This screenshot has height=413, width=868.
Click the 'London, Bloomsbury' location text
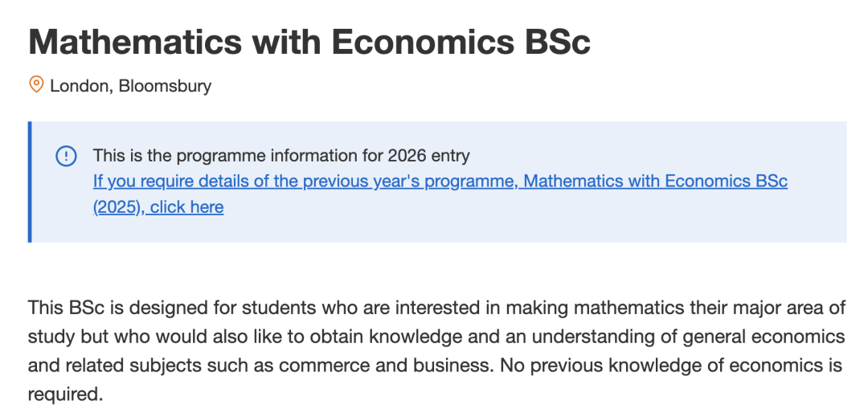(x=131, y=86)
